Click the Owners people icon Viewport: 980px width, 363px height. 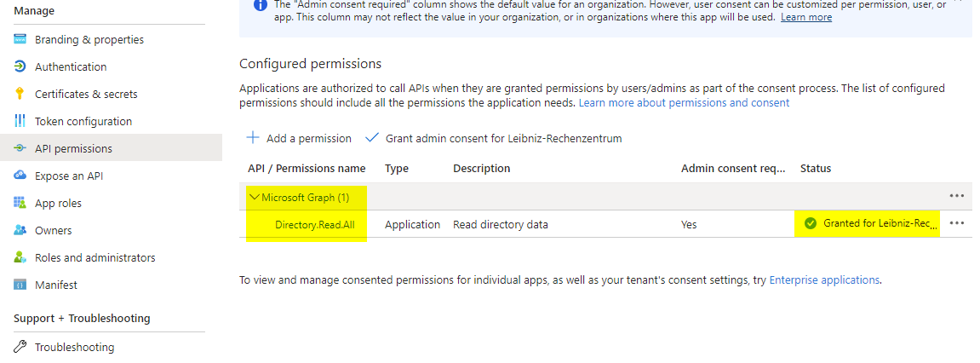point(20,231)
